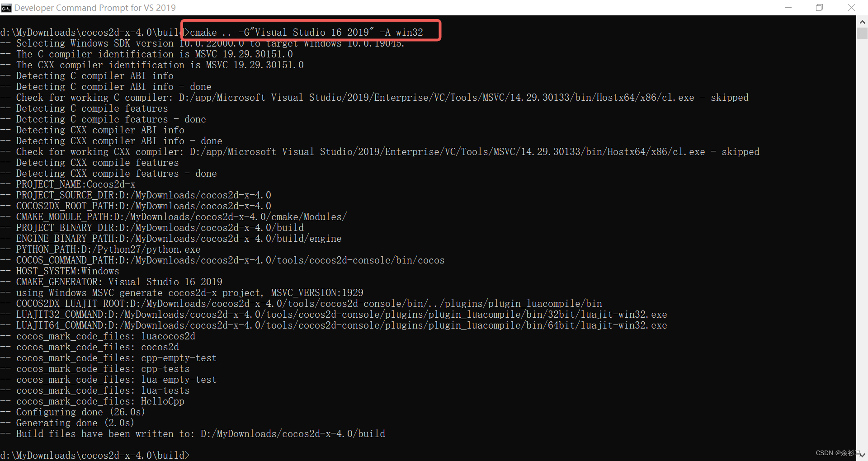Click 'Check for working C compiler' line
Screen dimensions: 868x461
[x=374, y=98]
